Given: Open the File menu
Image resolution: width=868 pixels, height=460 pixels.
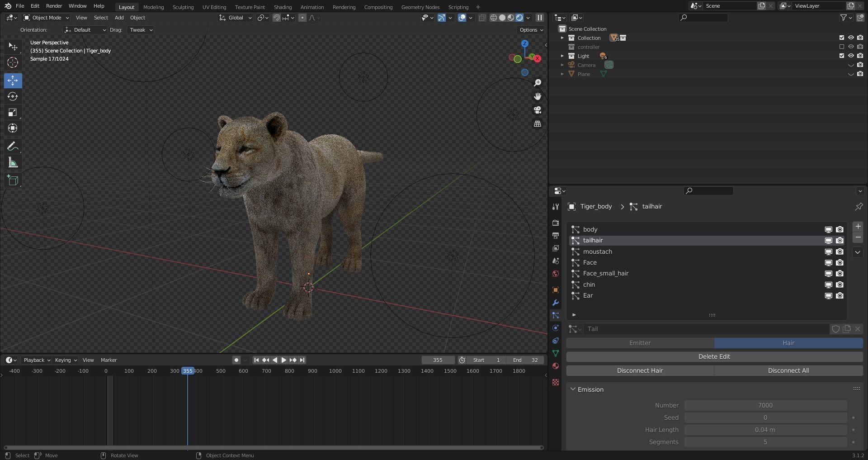Looking at the screenshot, I should 20,6.
